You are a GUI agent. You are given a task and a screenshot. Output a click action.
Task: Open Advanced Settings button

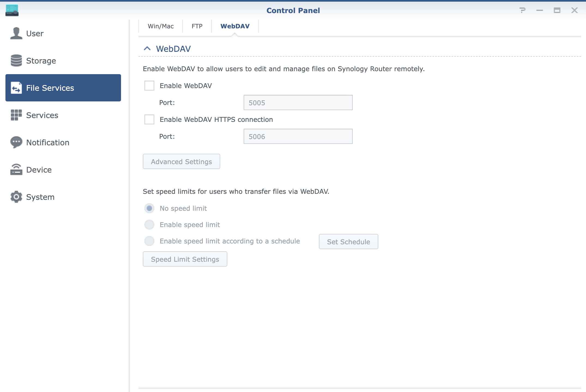pos(182,161)
